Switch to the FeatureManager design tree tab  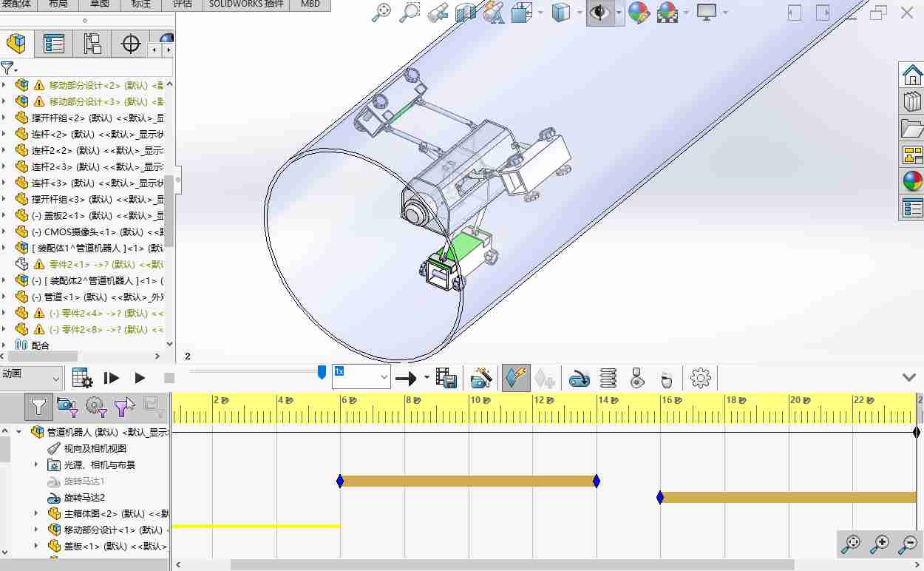(x=16, y=44)
